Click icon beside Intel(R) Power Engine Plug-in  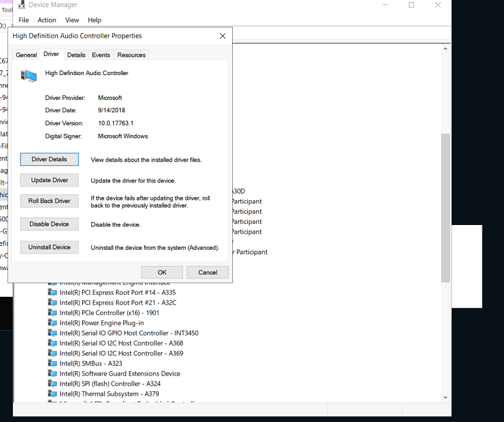52,323
